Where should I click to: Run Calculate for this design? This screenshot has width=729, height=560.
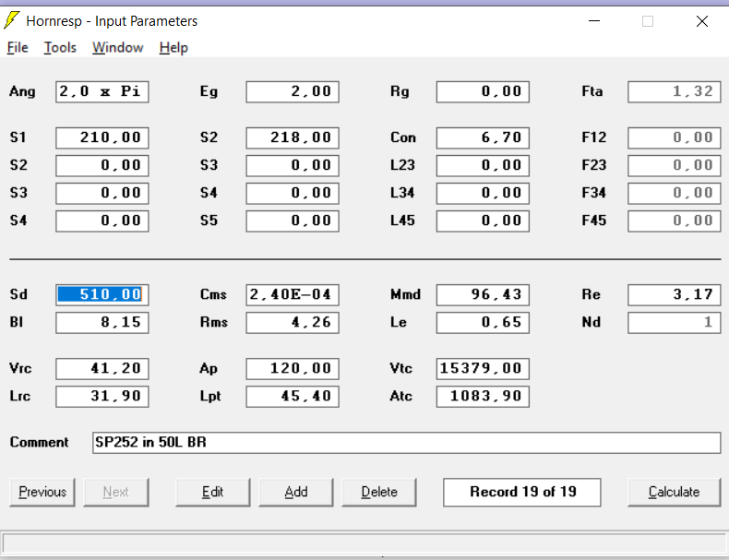click(x=675, y=492)
